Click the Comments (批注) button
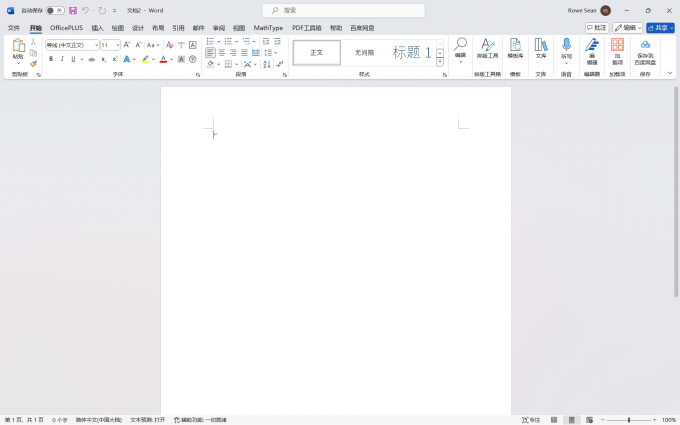The image size is (680, 425). click(x=597, y=28)
